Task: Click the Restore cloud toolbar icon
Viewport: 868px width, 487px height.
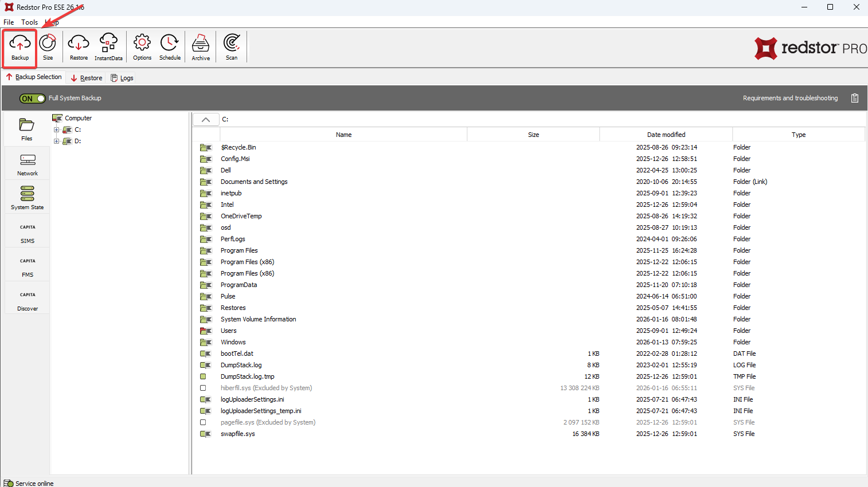Action: (79, 47)
